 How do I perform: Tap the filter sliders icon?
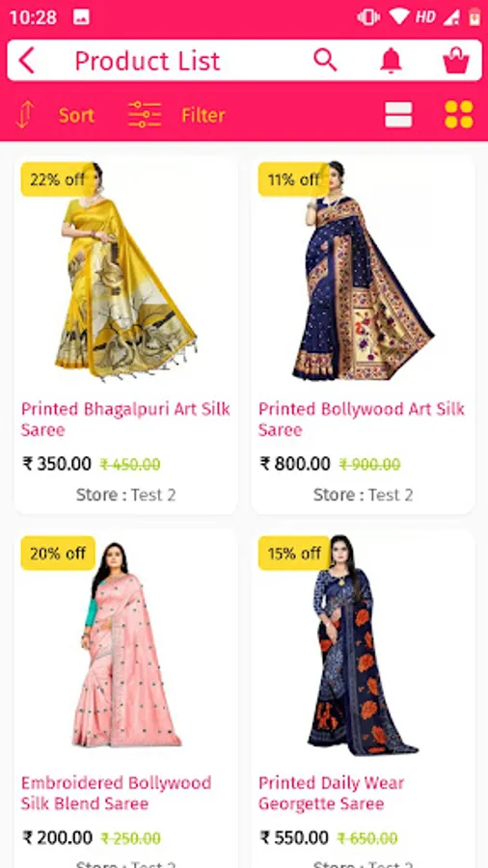[145, 115]
